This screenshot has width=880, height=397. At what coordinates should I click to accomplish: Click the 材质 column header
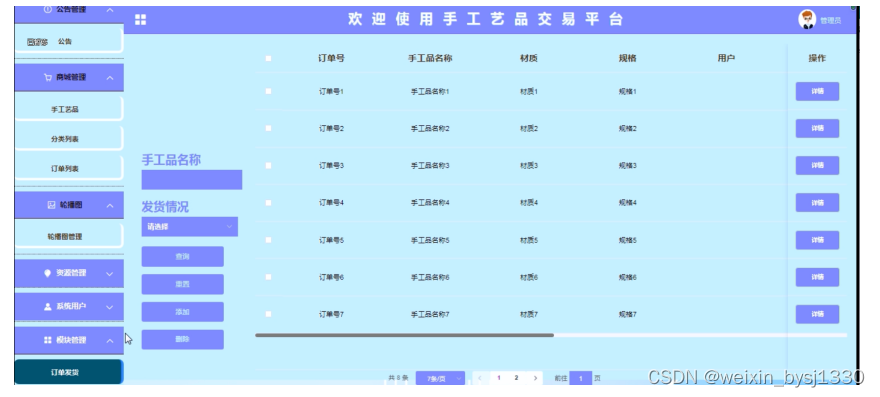coord(529,58)
